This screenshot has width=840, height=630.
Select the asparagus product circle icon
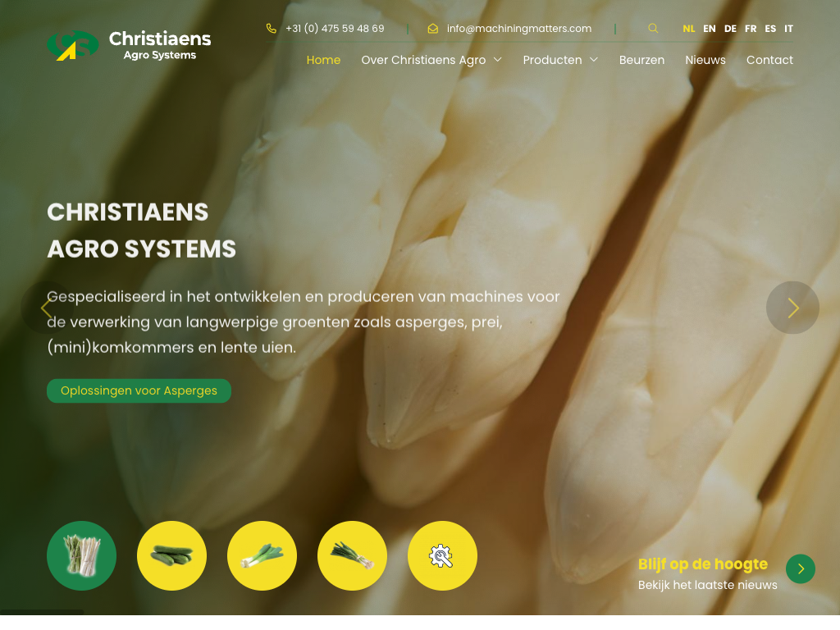pos(81,555)
